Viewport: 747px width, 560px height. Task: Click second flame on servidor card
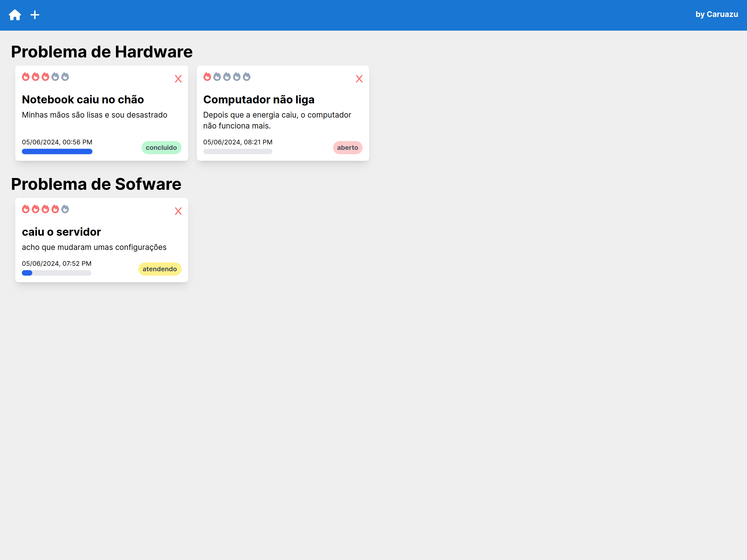pos(36,209)
